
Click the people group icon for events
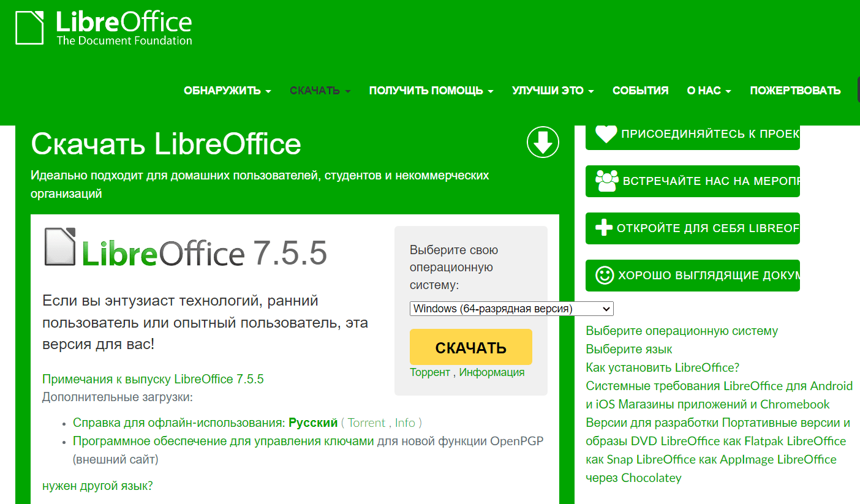point(606,181)
